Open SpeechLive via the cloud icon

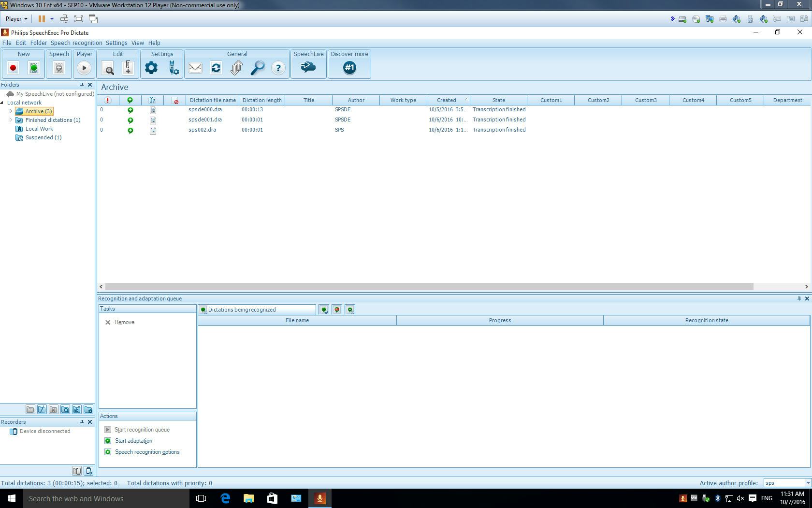pos(308,68)
